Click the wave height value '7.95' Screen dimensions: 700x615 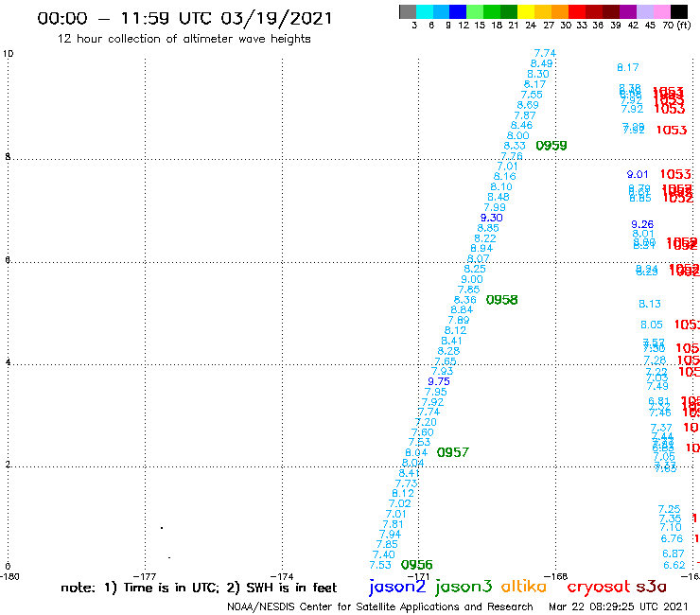(x=436, y=392)
